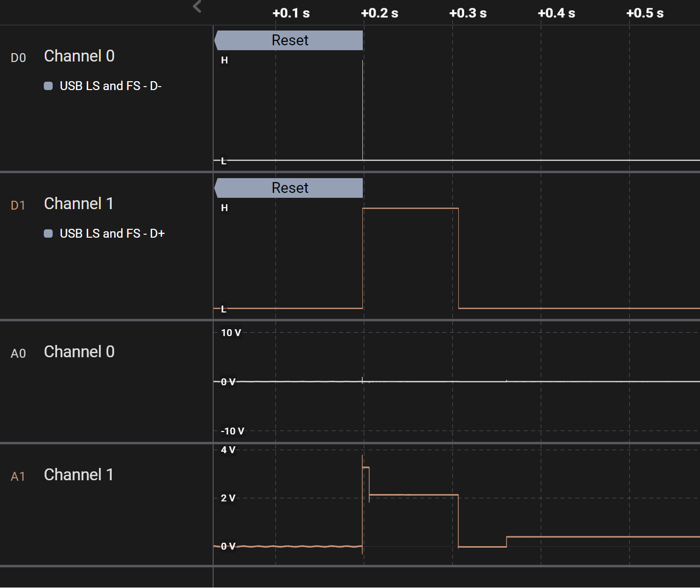
Task: Click the D1 high pulse waveform
Action: pyautogui.click(x=411, y=209)
